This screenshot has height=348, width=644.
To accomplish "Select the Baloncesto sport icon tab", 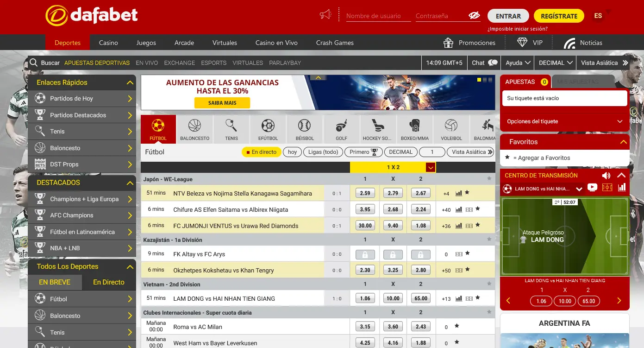I will point(195,129).
